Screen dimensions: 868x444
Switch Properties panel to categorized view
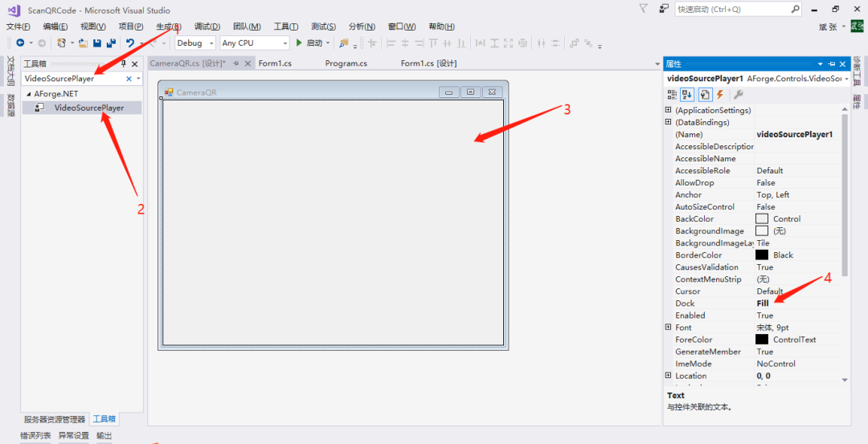(x=672, y=95)
